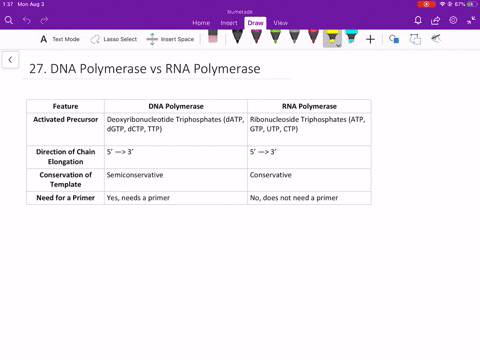Select the Need for a Primer label
Screen dimensions: 480x360
(65, 198)
